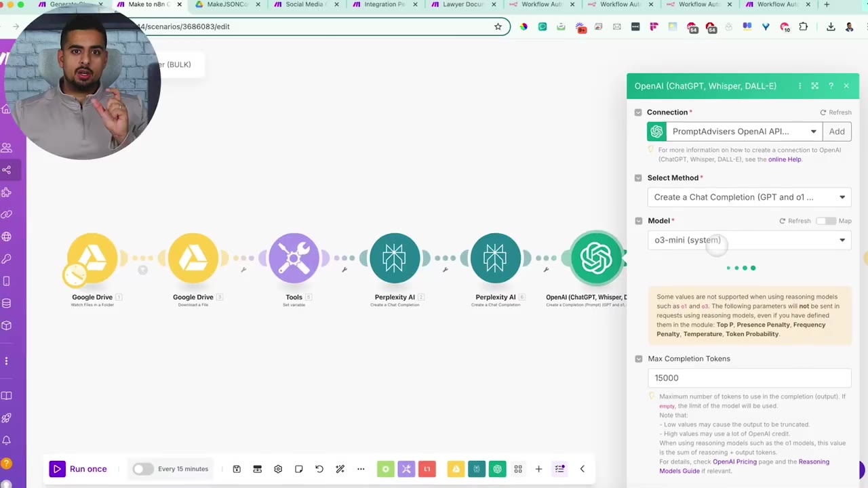Viewport: 868px width, 488px height.
Task: Open the module grid icon in toolbar
Action: tap(518, 469)
